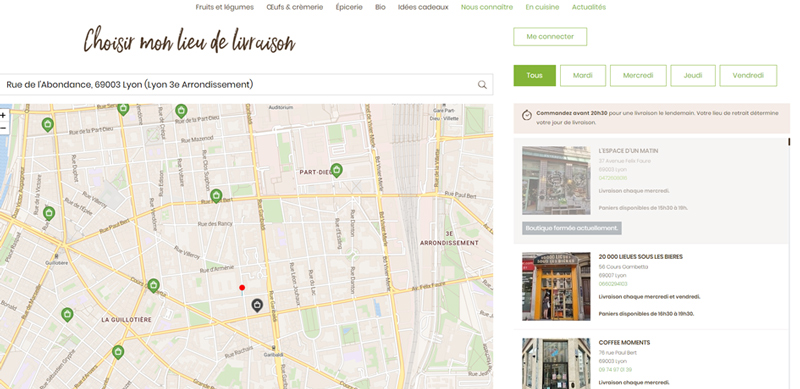Filter pickup points by Vendredi
The width and height of the screenshot is (800, 389).
click(748, 76)
